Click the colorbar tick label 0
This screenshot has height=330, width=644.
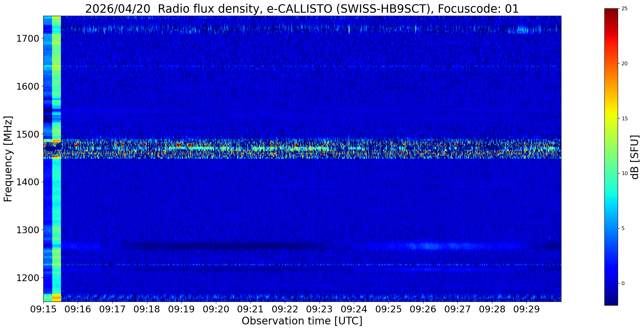pyautogui.click(x=623, y=284)
